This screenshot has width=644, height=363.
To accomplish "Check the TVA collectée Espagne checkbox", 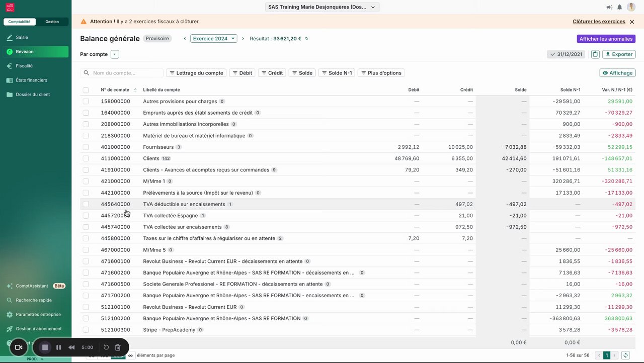I will 86,216.
